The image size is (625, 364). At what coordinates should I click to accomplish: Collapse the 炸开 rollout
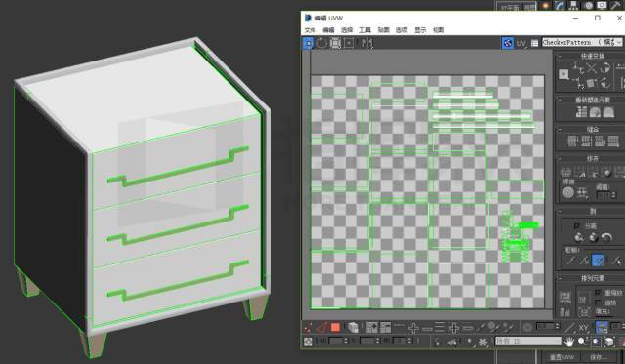(560, 159)
